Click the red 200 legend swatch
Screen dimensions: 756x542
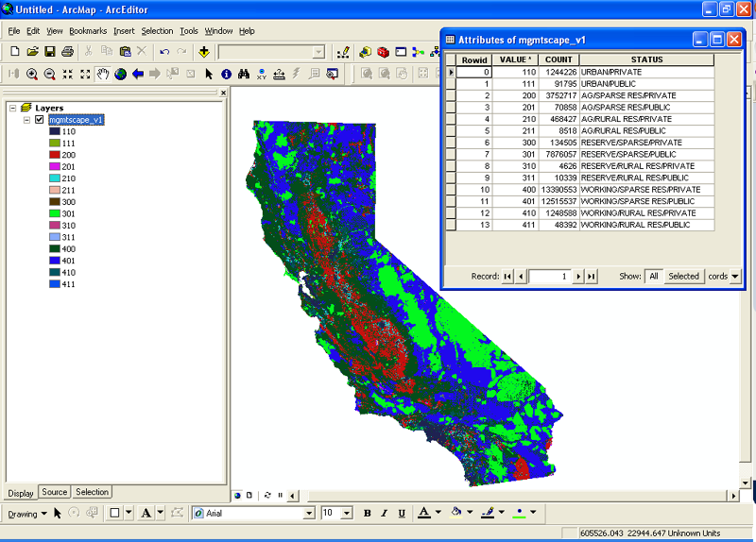tap(55, 155)
